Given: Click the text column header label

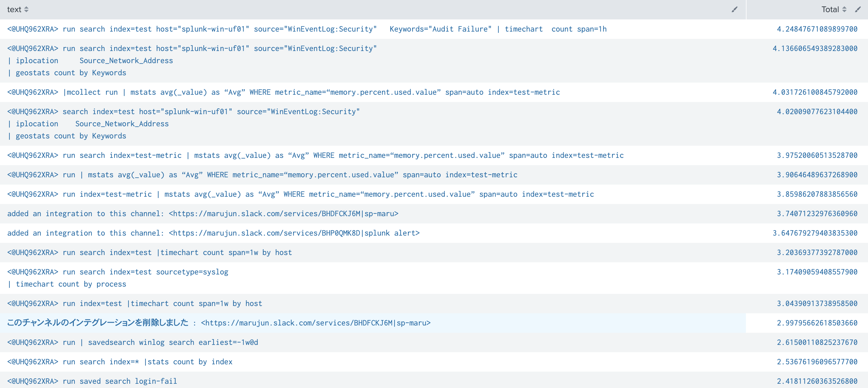Looking at the screenshot, I should click(x=14, y=9).
